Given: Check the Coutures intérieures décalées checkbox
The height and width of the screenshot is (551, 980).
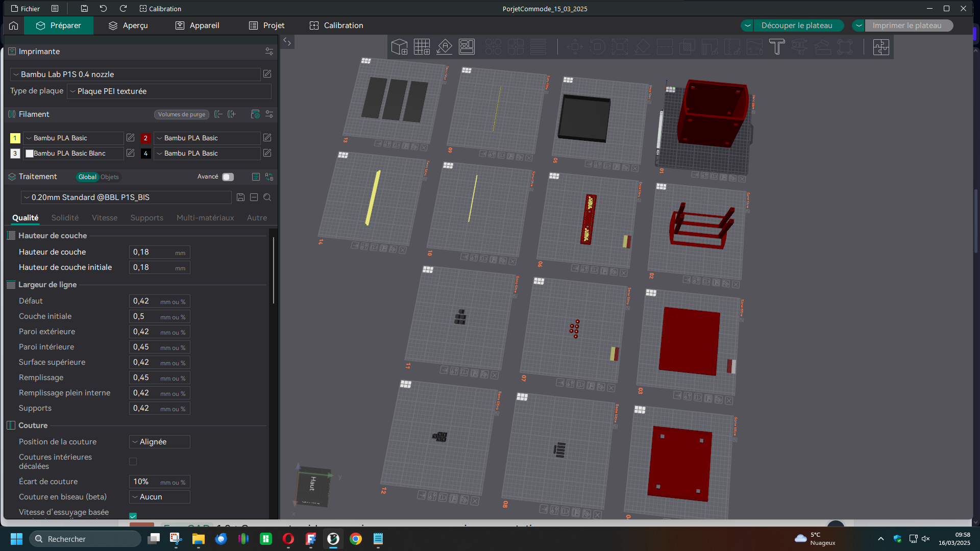Looking at the screenshot, I should coord(133,462).
